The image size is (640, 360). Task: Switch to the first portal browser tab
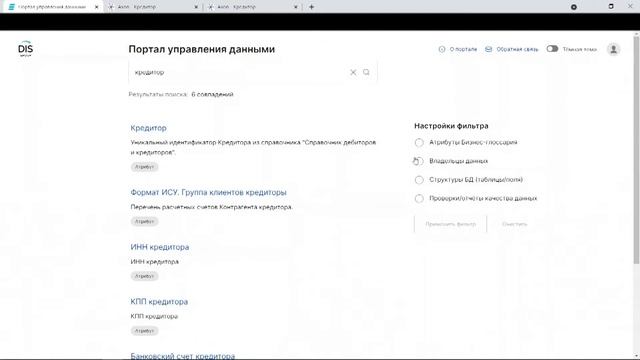click(x=52, y=7)
